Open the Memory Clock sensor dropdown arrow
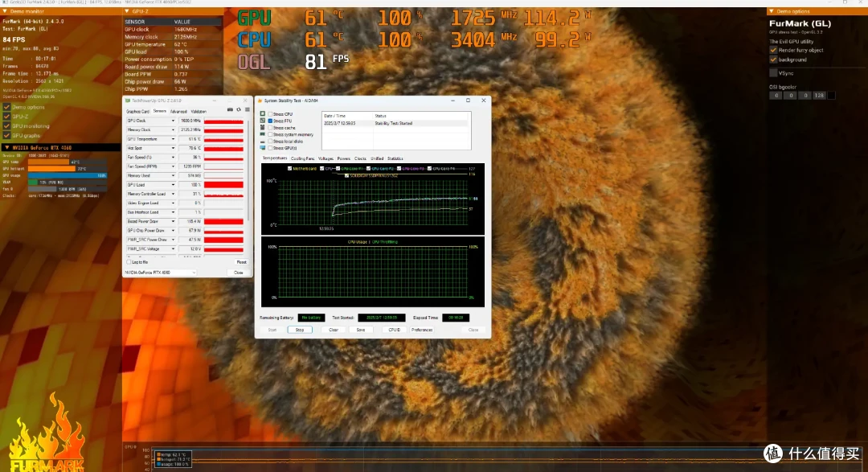This screenshot has width=868, height=472. (173, 129)
